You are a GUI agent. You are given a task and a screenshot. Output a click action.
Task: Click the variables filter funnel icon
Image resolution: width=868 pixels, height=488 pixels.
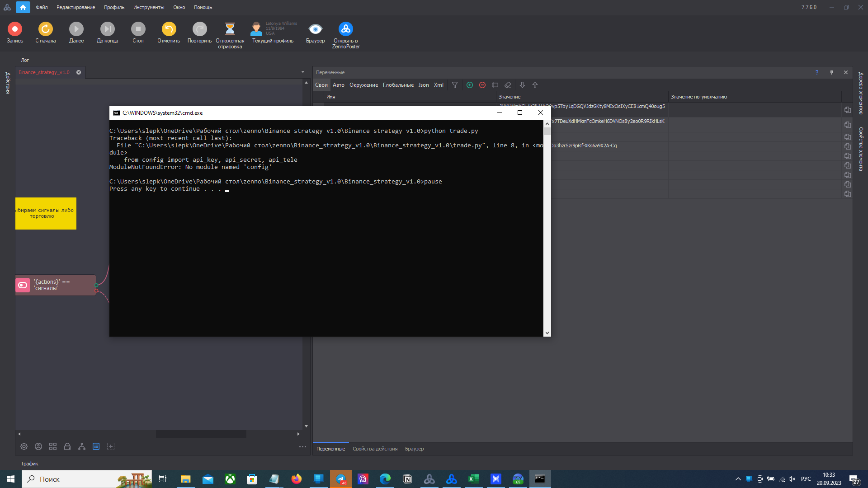(455, 85)
